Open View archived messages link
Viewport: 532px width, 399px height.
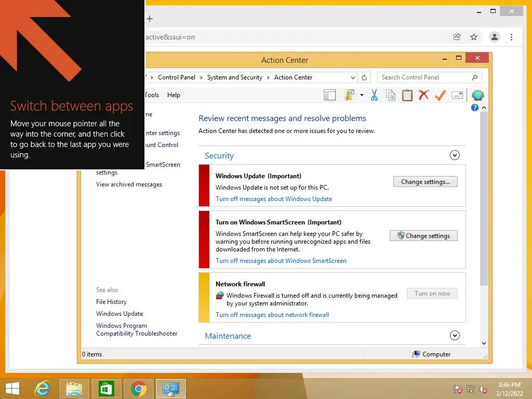(x=129, y=184)
